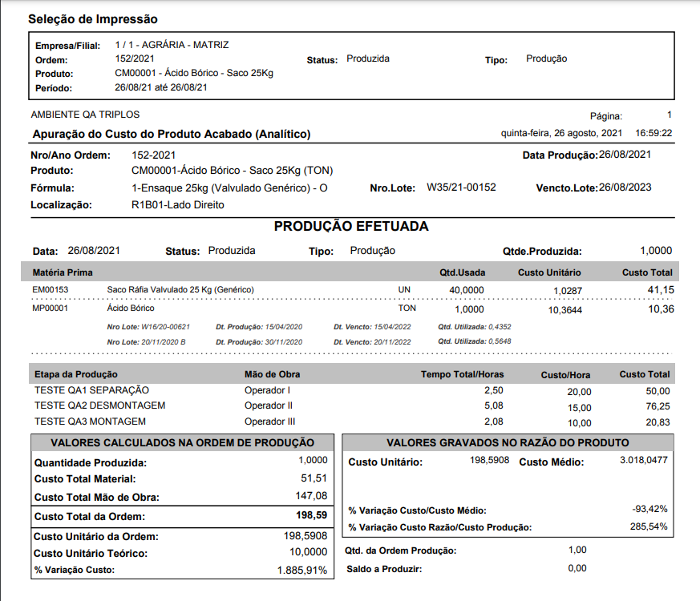
Task: Click quantity produced '1,0000' beside Qtde.Produzida
Action: click(x=656, y=250)
